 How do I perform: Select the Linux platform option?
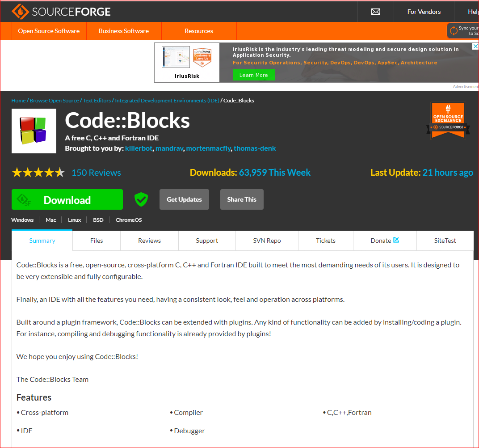tap(74, 220)
